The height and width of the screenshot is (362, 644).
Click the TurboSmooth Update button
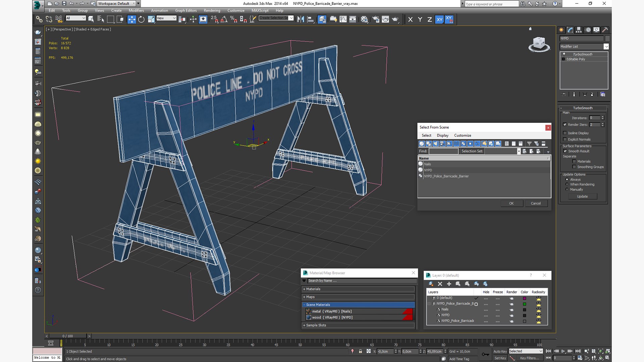(x=582, y=196)
